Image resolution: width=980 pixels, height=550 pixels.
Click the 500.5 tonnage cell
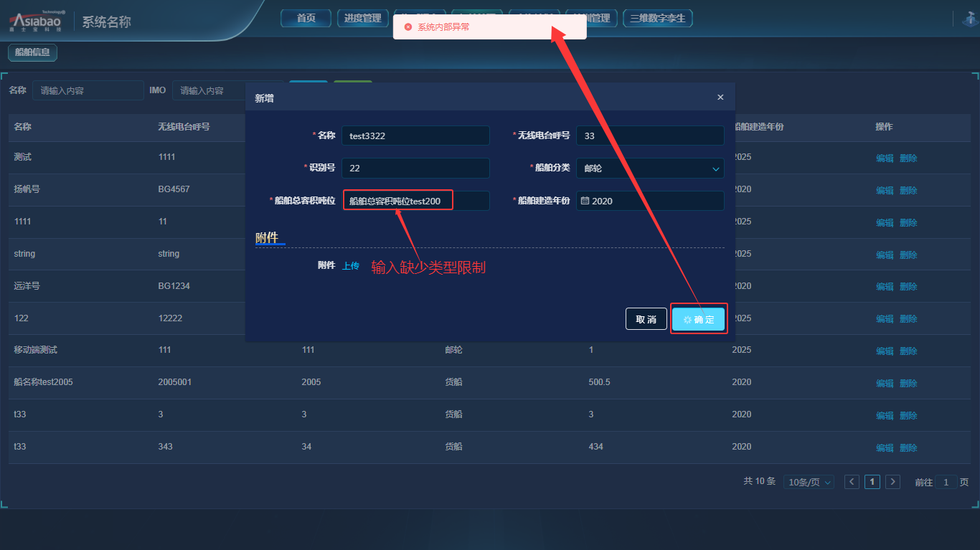pyautogui.click(x=599, y=382)
